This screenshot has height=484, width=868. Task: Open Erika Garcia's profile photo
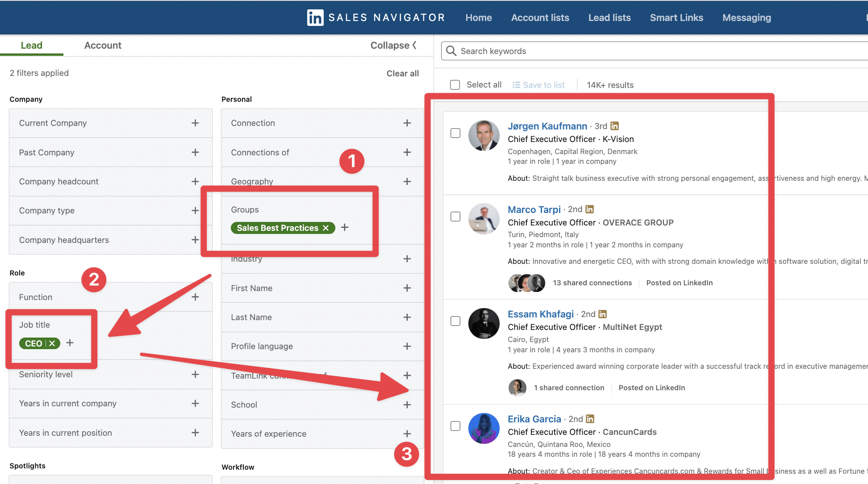tap(484, 429)
